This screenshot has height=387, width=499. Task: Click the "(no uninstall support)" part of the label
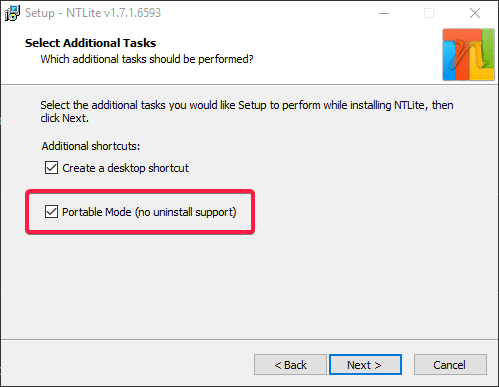(x=186, y=212)
